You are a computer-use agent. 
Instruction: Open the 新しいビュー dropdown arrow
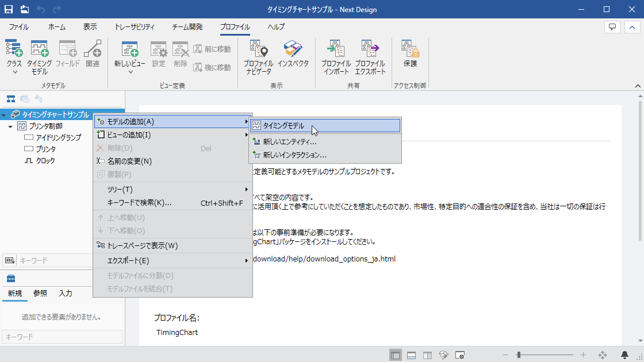coord(131,72)
